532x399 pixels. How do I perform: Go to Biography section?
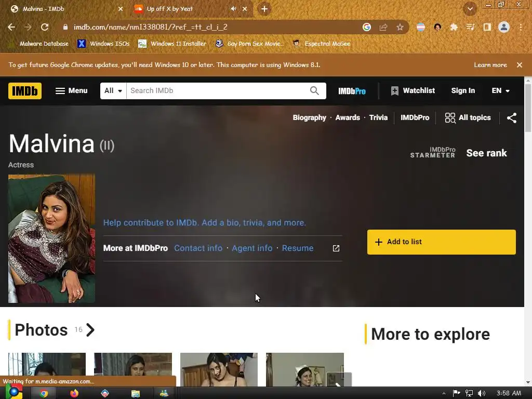[310, 118]
